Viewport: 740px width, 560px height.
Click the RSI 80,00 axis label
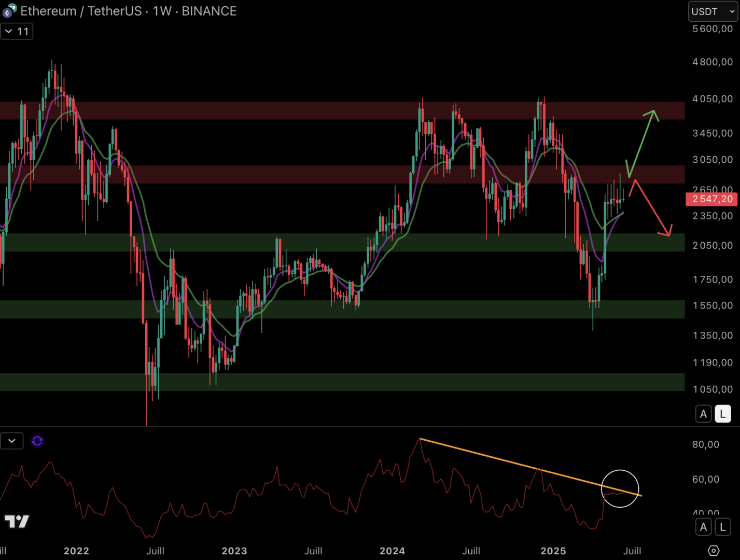click(706, 444)
